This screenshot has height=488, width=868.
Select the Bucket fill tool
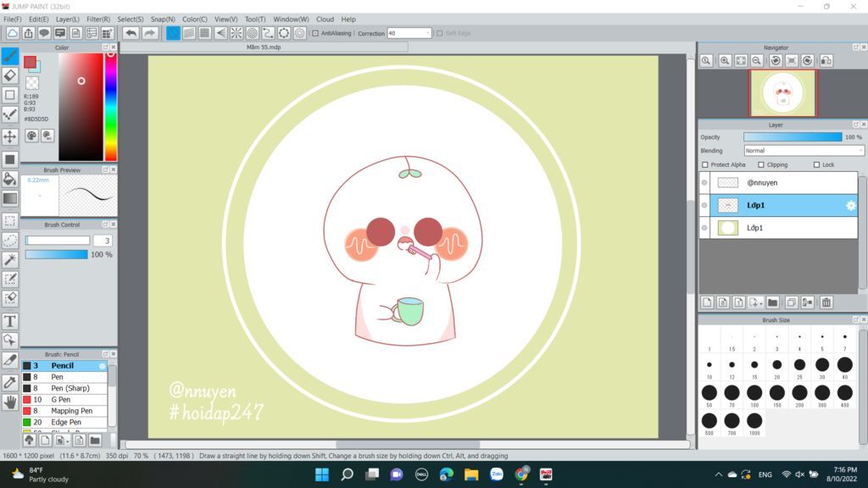10,179
